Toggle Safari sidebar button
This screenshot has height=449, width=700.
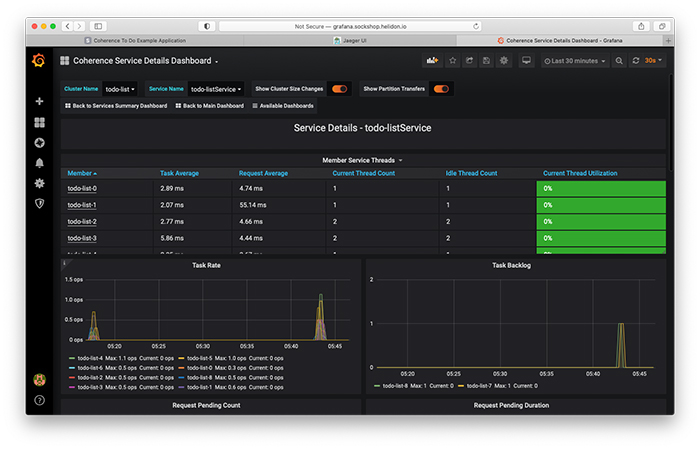[x=98, y=26]
